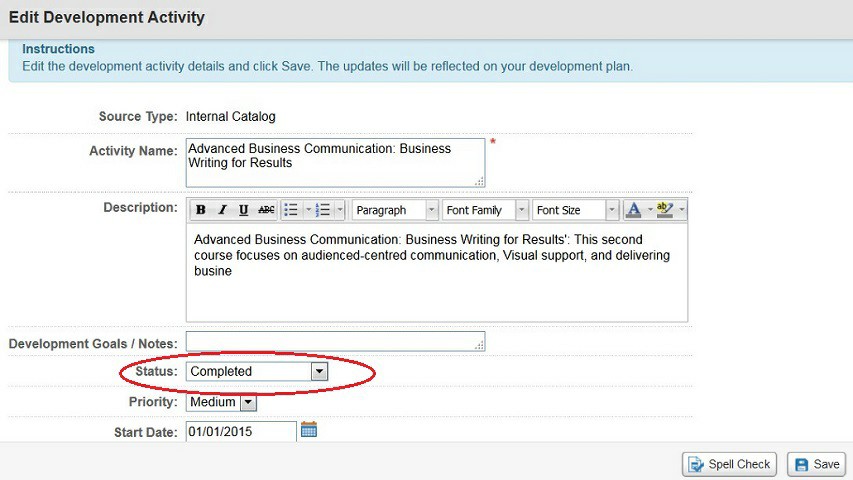Toggle underline formatting button
This screenshot has width=853, height=480.
243,210
